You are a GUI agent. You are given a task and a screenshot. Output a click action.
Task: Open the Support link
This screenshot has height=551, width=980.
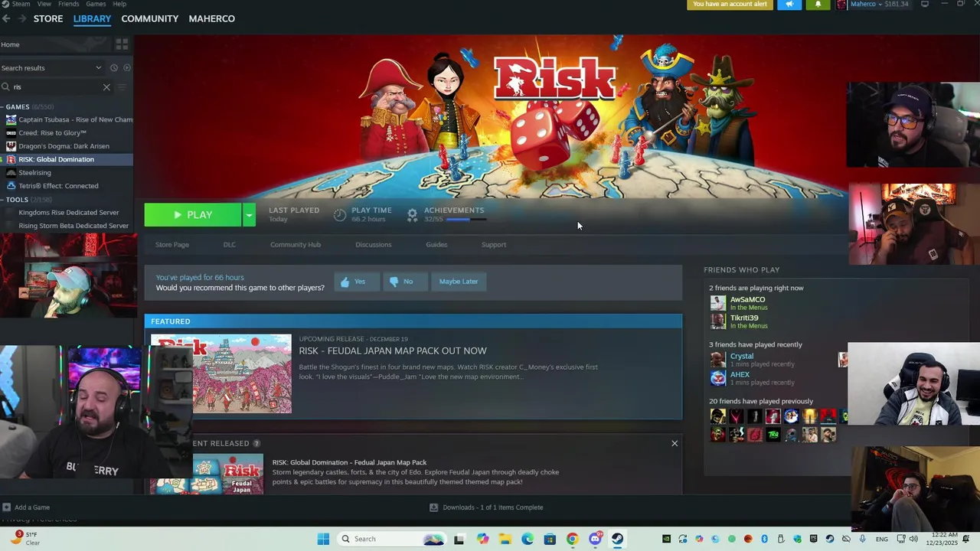[x=494, y=245]
